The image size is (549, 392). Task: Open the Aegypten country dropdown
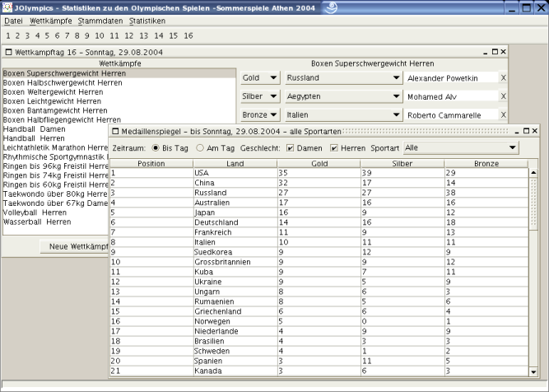[343, 96]
